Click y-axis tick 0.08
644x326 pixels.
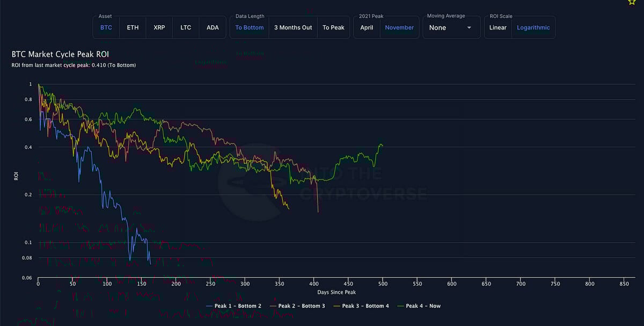[27, 258]
